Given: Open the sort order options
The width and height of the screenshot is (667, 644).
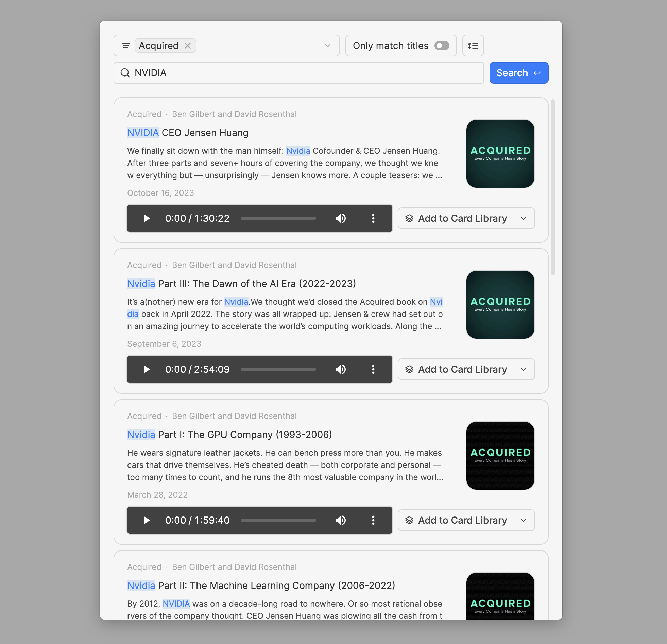Looking at the screenshot, I should 473,46.
